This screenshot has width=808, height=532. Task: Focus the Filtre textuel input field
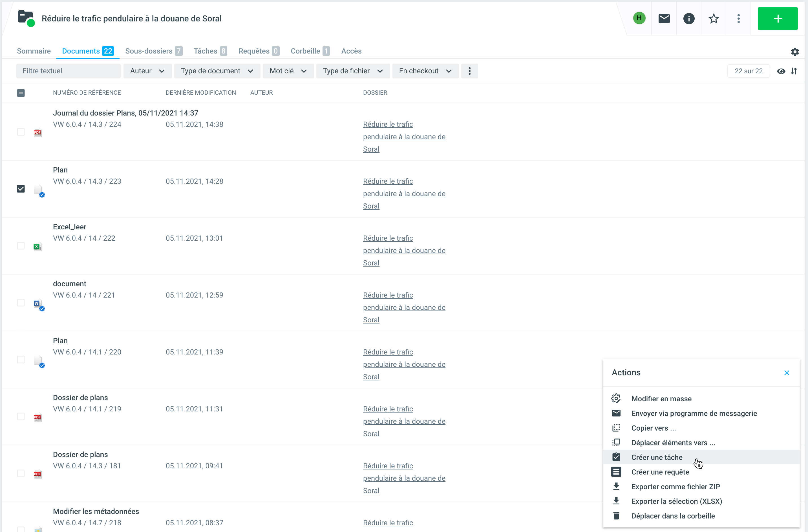68,71
